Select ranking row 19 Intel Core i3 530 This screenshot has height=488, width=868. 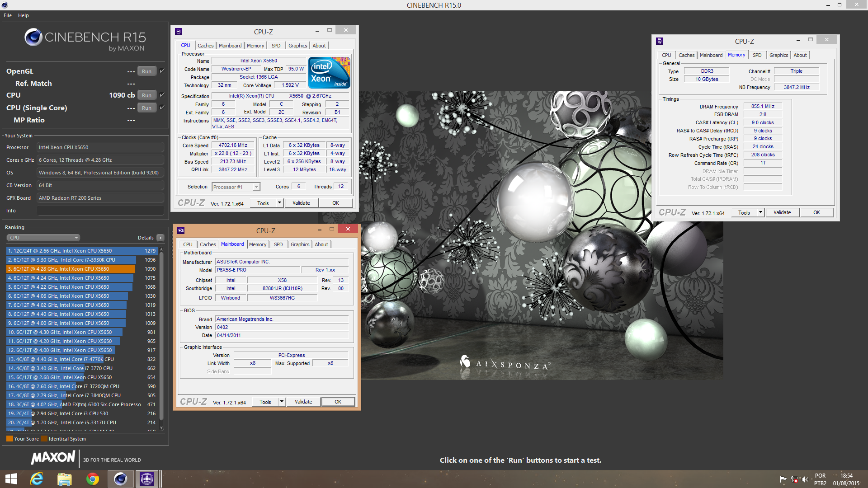(x=81, y=413)
